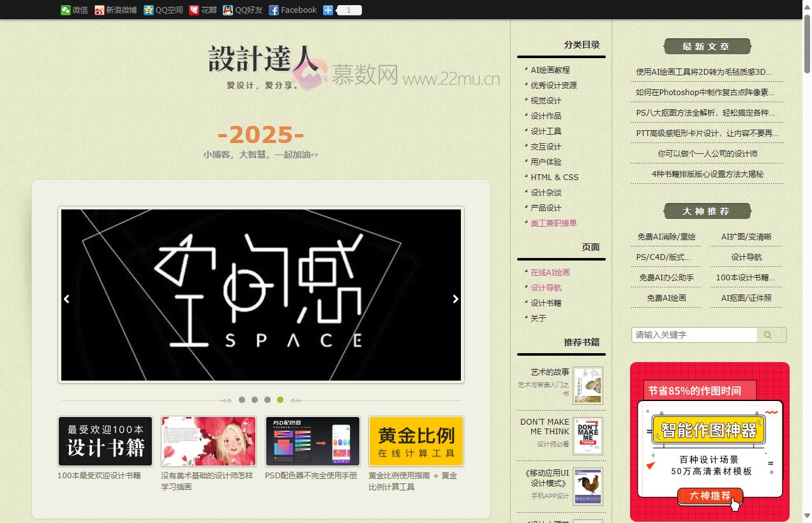Open the 黄金比例 calculator thumbnail
The image size is (812, 523).
tap(416, 441)
